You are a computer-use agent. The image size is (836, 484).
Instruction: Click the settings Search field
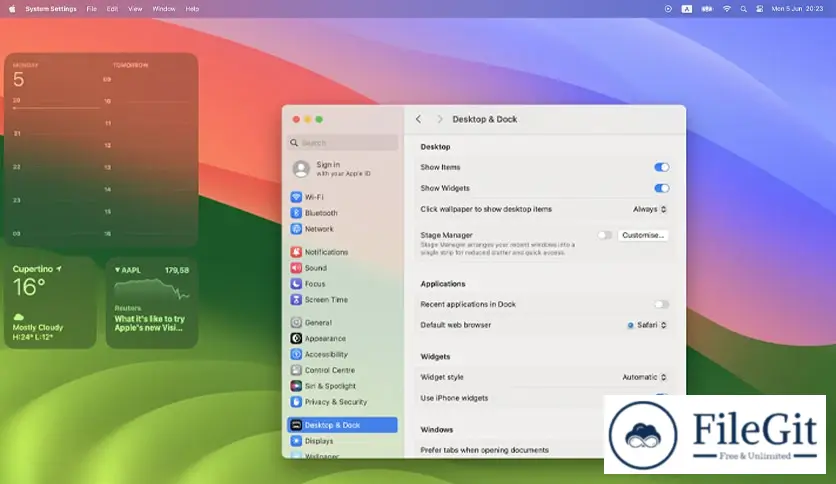[x=343, y=143]
